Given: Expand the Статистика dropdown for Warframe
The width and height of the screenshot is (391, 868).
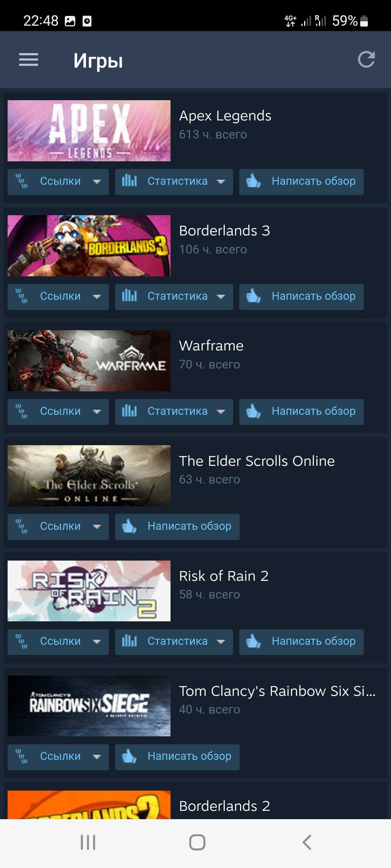Looking at the screenshot, I should [x=174, y=412].
